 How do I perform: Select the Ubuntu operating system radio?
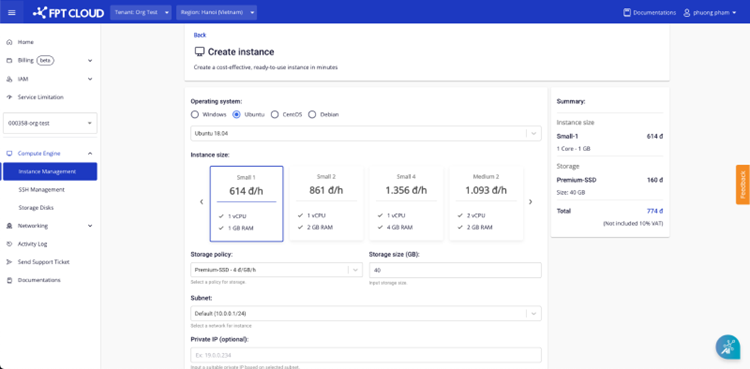pos(236,114)
